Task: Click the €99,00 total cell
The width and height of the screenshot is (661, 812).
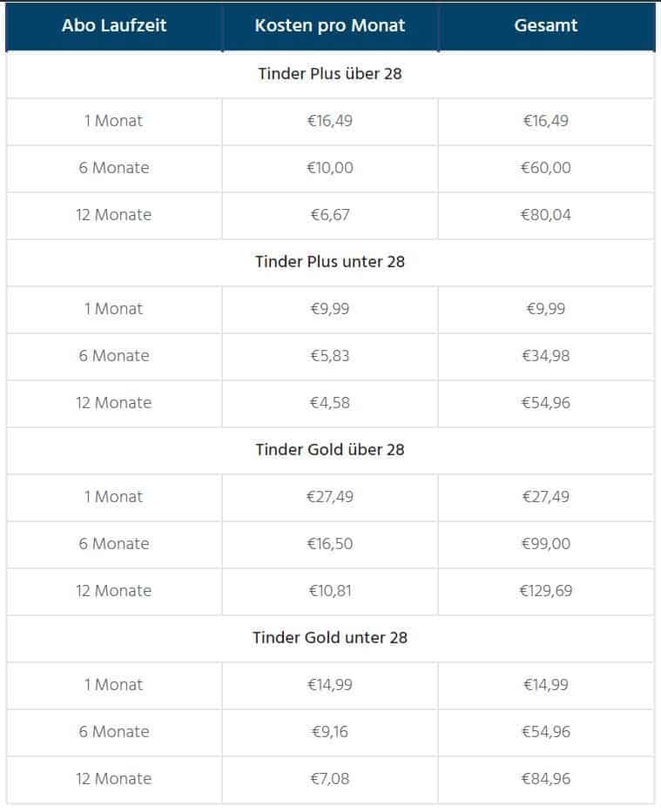Action: coord(546,544)
